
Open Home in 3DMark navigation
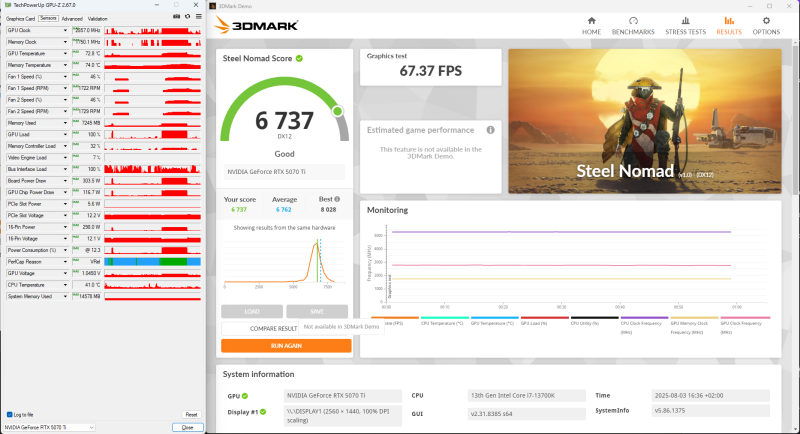[x=591, y=25]
